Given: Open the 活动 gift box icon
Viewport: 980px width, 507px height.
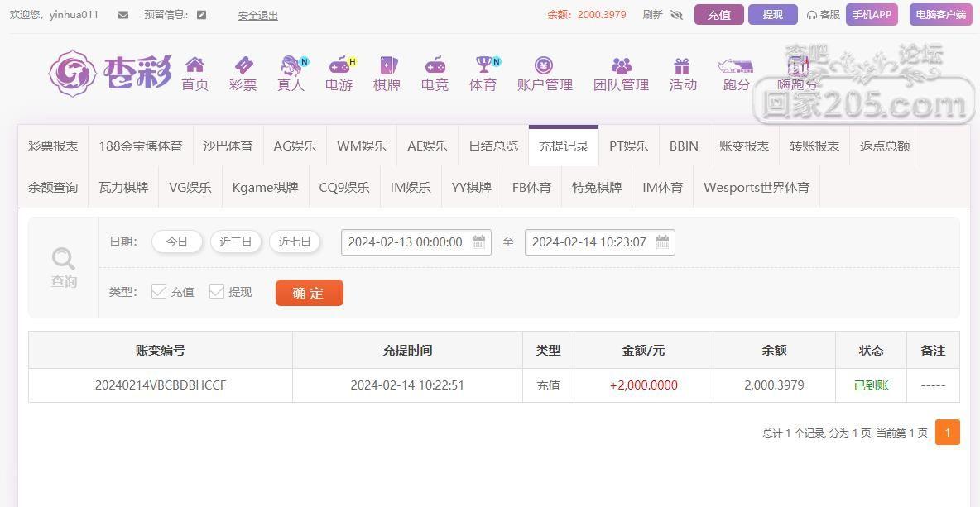Looking at the screenshot, I should coord(682,65).
